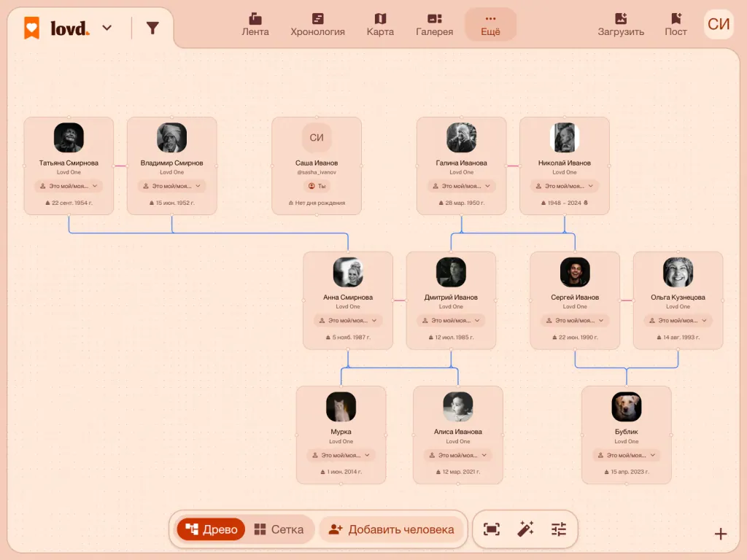Viewport: 747px width, 560px height.
Task: Switch to the Сетка view
Action: pos(279,529)
